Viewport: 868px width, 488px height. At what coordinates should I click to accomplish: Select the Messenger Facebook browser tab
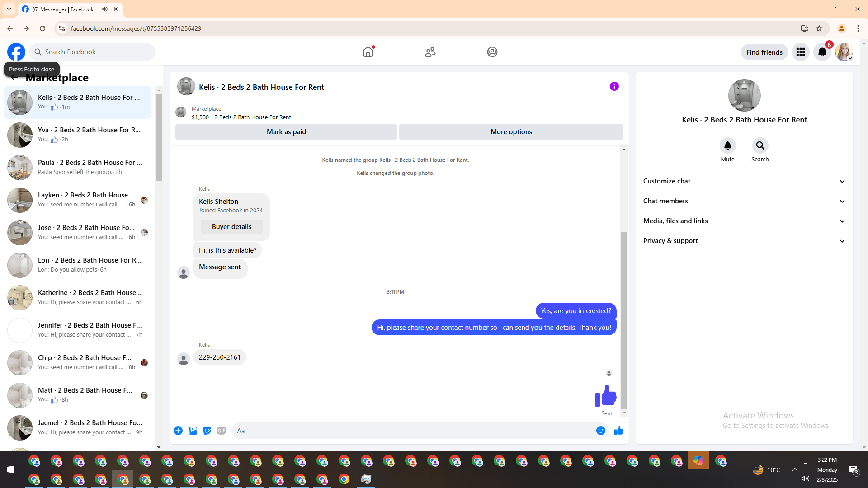(x=70, y=9)
